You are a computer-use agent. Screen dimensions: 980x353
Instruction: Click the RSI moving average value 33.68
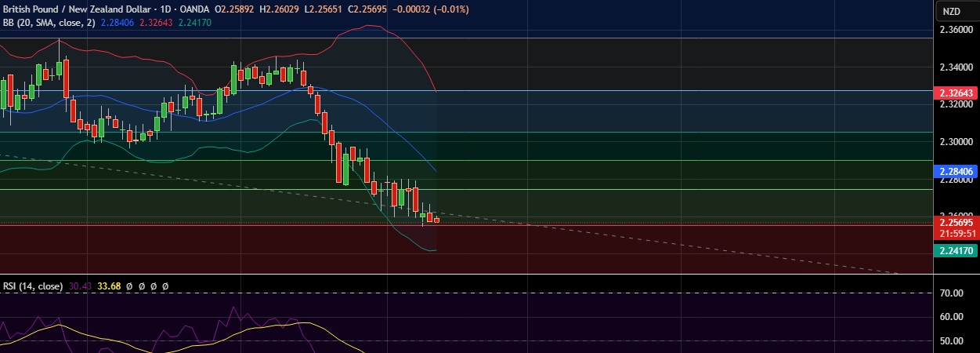click(109, 287)
